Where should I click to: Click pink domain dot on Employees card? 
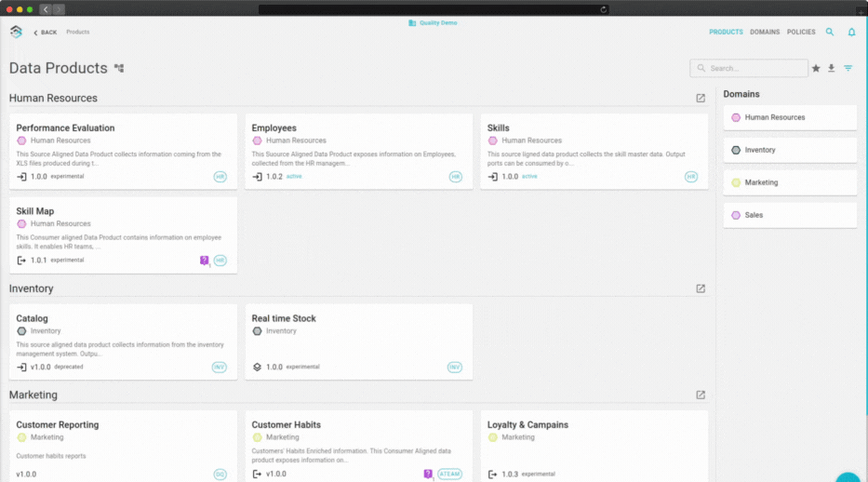257,141
